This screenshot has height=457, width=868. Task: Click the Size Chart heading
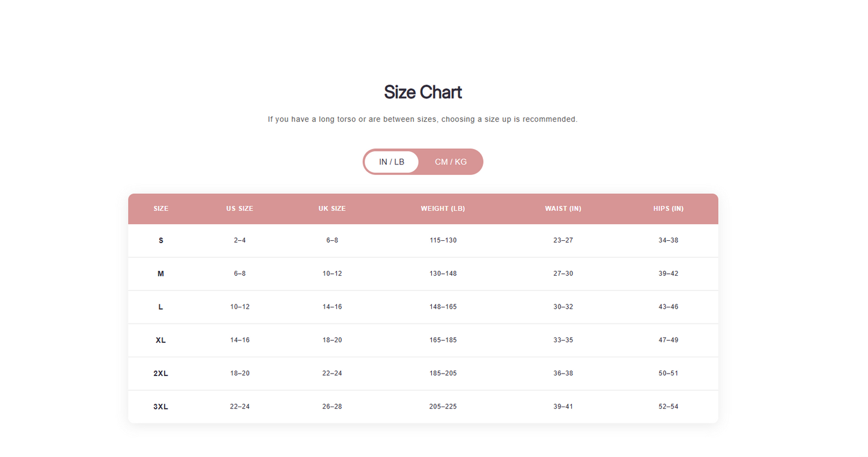click(x=423, y=92)
